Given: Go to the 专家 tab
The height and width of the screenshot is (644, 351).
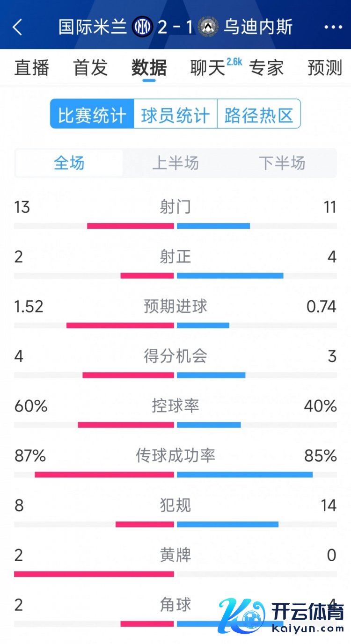Looking at the screenshot, I should coord(266,68).
